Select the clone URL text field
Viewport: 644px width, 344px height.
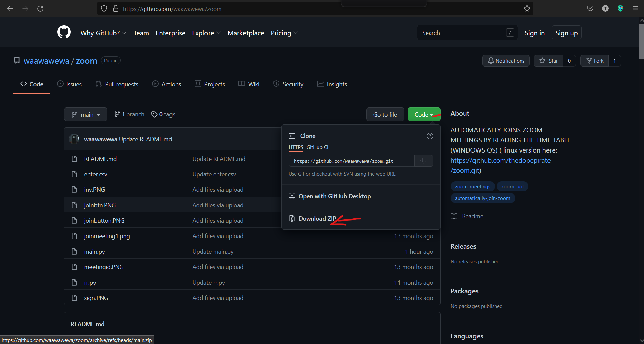point(351,161)
